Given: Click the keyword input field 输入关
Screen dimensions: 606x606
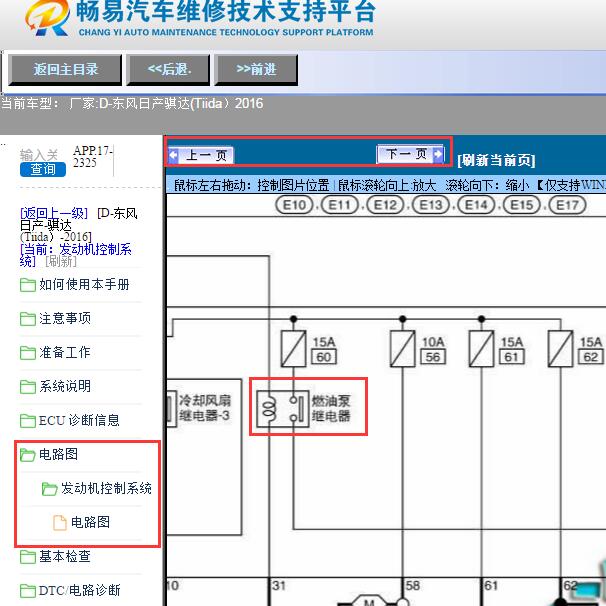Looking at the screenshot, I should 39,155.
